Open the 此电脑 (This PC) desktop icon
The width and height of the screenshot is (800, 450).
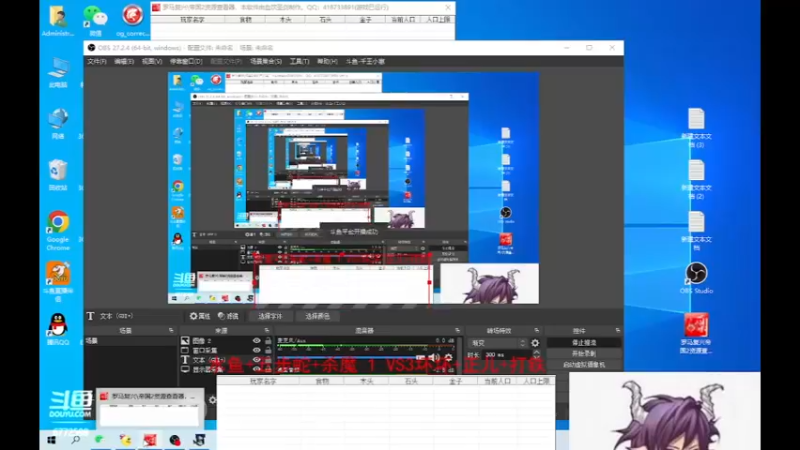tap(58, 72)
